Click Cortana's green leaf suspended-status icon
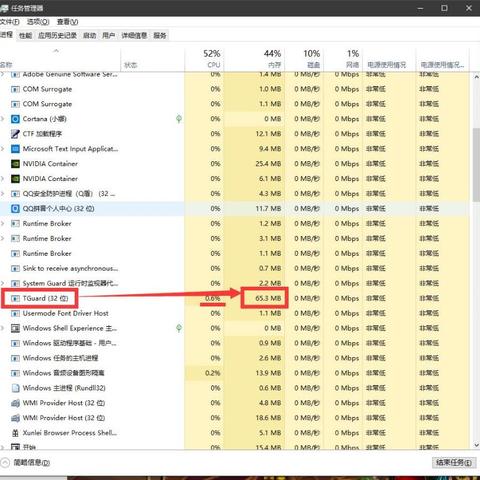 [179, 119]
